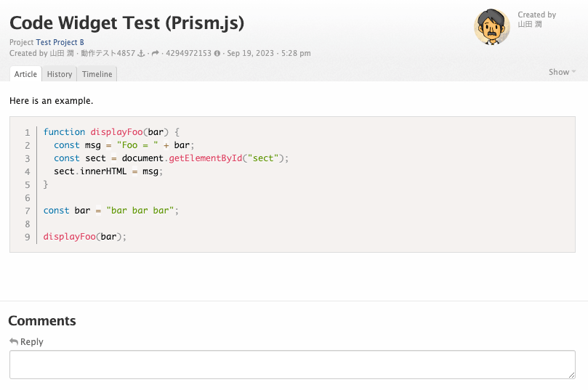Click into the comment text box
Viewport: 588px width, 390px height.
tap(292, 365)
